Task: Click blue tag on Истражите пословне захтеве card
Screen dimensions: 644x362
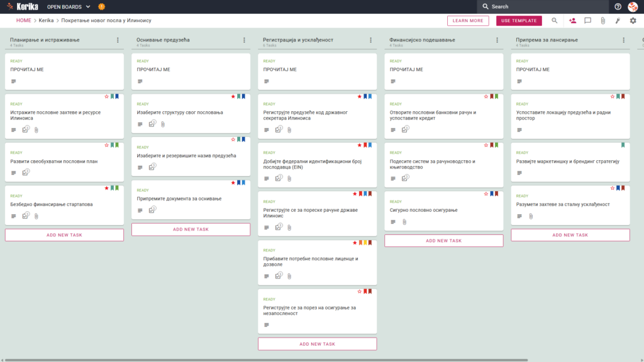Action: coord(117,96)
